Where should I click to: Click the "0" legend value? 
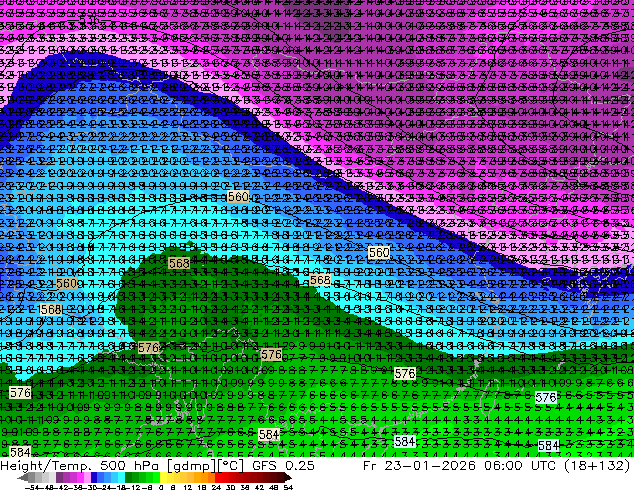[x=161, y=487]
